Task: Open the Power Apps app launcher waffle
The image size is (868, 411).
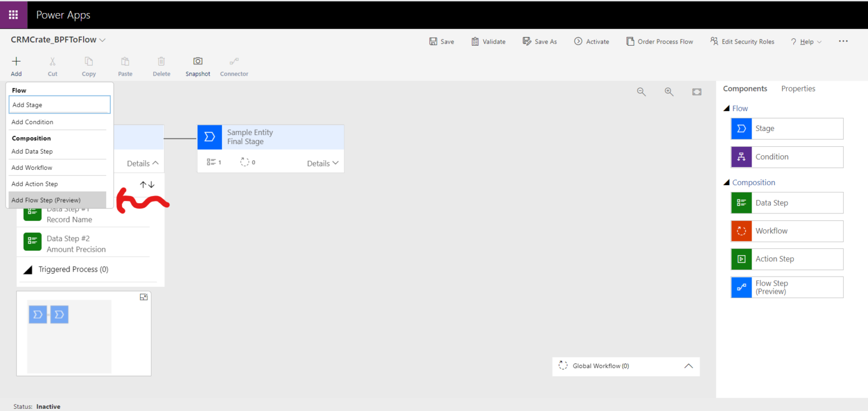Action: (14, 15)
